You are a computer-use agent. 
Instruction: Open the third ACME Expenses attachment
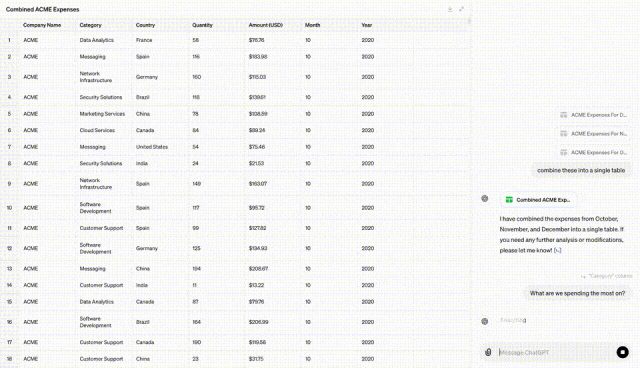click(594, 153)
